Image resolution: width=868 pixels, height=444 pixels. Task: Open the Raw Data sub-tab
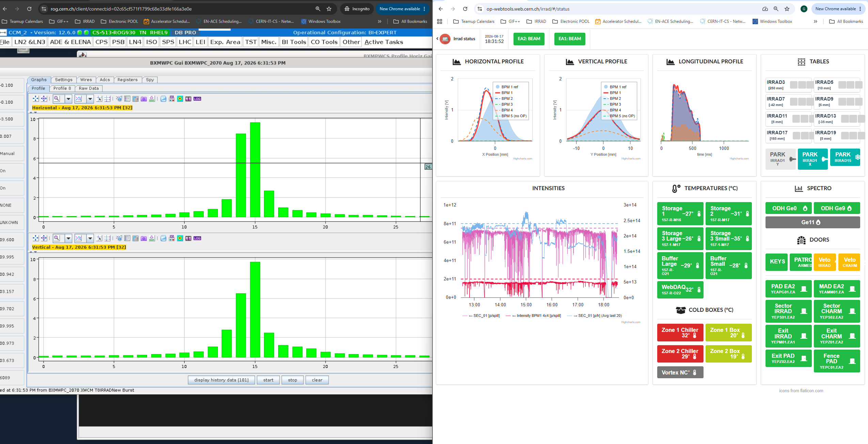pyautogui.click(x=89, y=88)
